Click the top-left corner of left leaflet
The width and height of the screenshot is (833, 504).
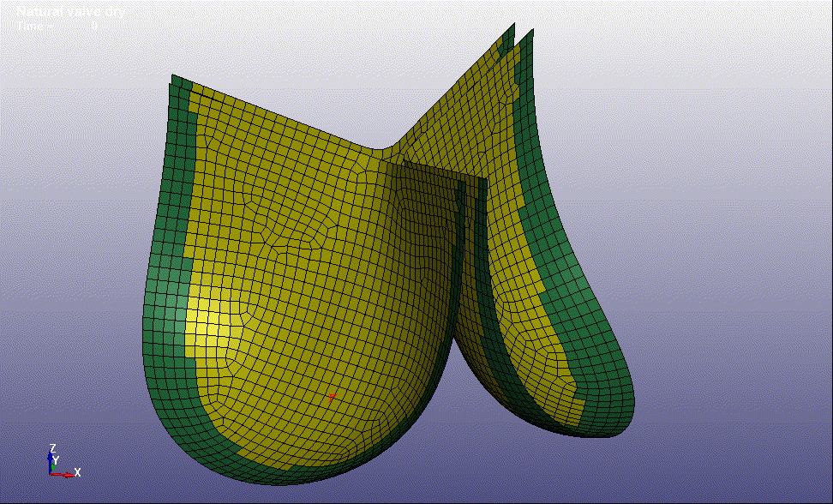tap(175, 79)
